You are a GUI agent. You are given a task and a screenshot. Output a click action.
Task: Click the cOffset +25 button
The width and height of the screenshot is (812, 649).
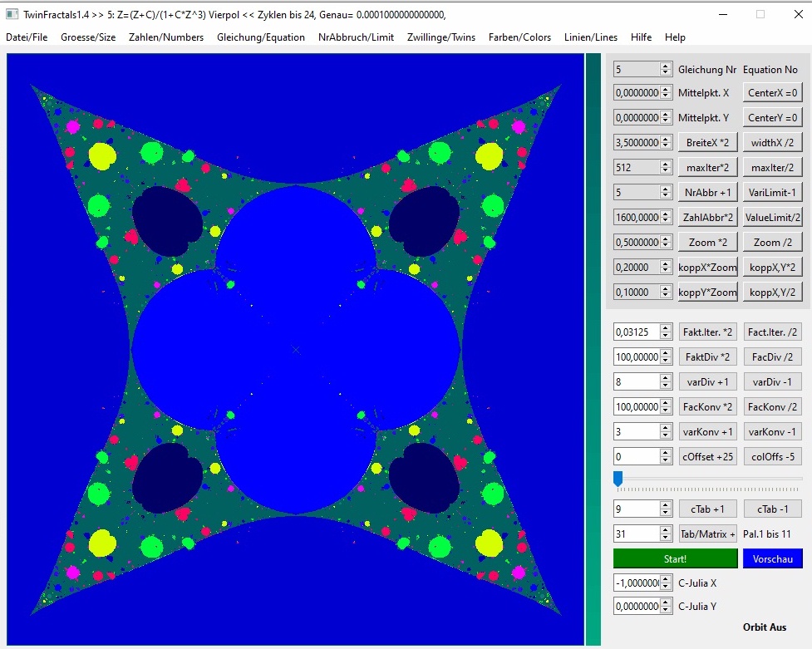[707, 456]
